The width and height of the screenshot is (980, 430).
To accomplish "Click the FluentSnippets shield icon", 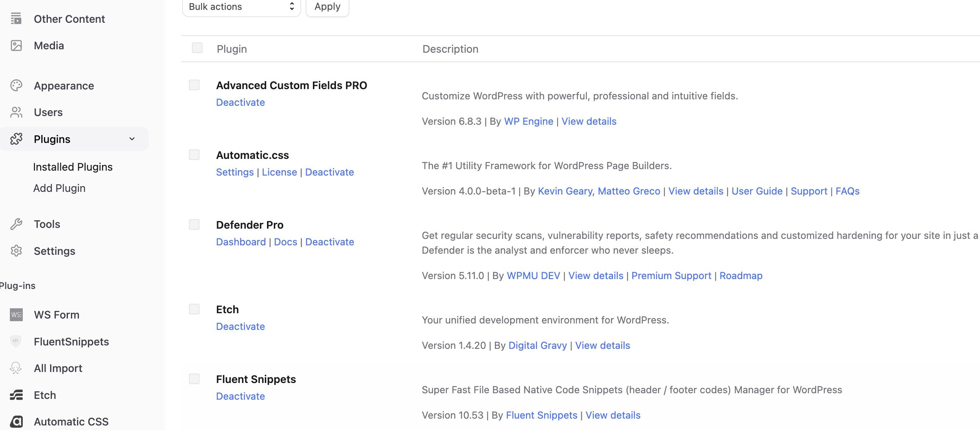I will pos(16,341).
